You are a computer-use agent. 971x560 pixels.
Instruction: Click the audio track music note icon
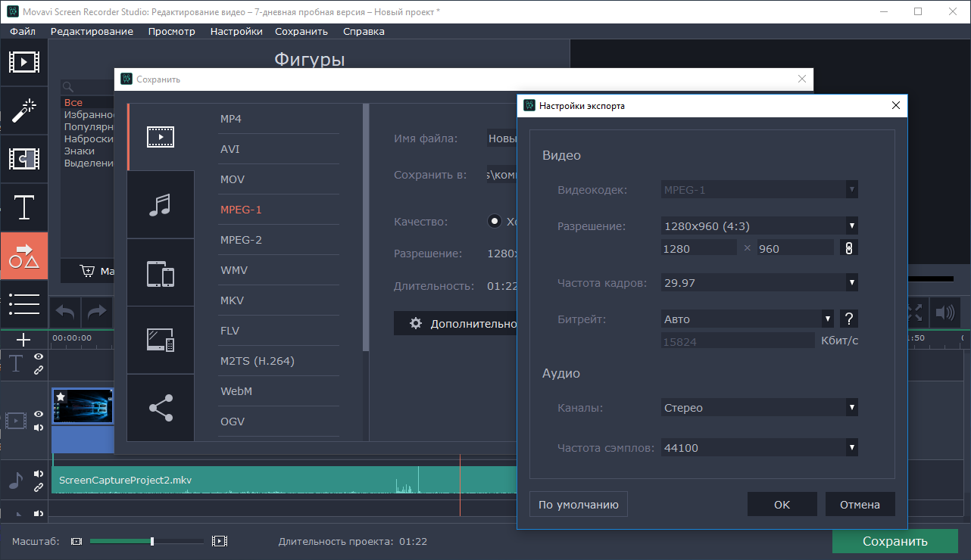[x=16, y=481]
